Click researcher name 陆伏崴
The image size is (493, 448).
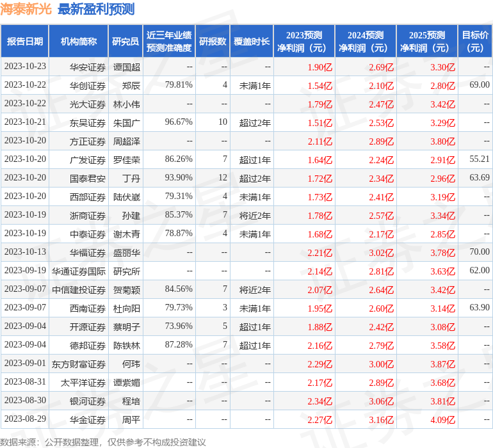[126, 197]
